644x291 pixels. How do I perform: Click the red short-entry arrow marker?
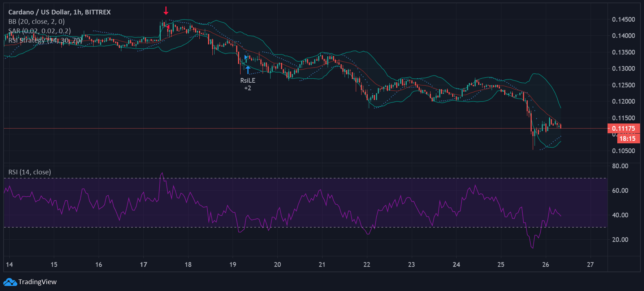pyautogui.click(x=166, y=10)
